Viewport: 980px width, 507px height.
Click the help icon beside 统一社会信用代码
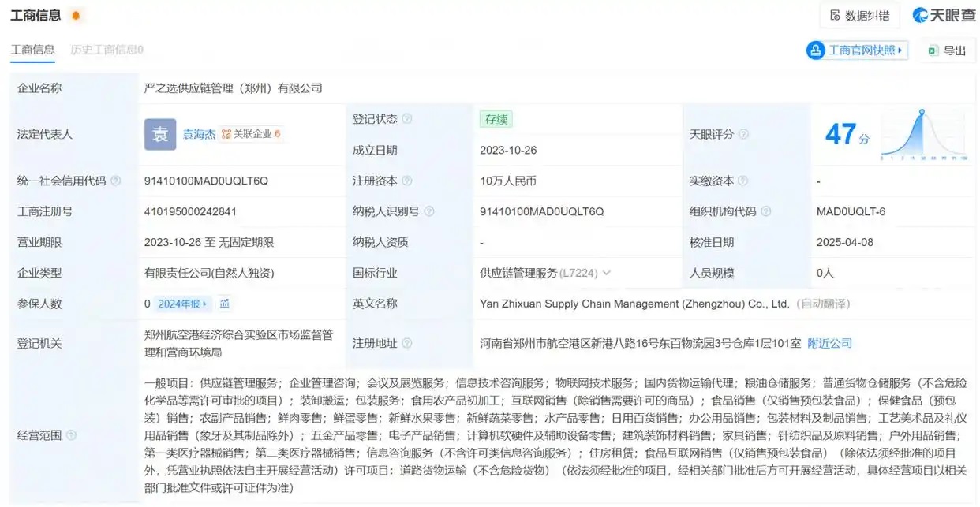[116, 181]
